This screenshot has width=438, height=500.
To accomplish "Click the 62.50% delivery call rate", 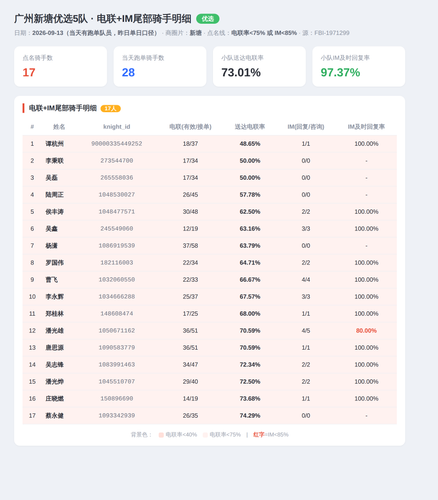I will pos(250,212).
